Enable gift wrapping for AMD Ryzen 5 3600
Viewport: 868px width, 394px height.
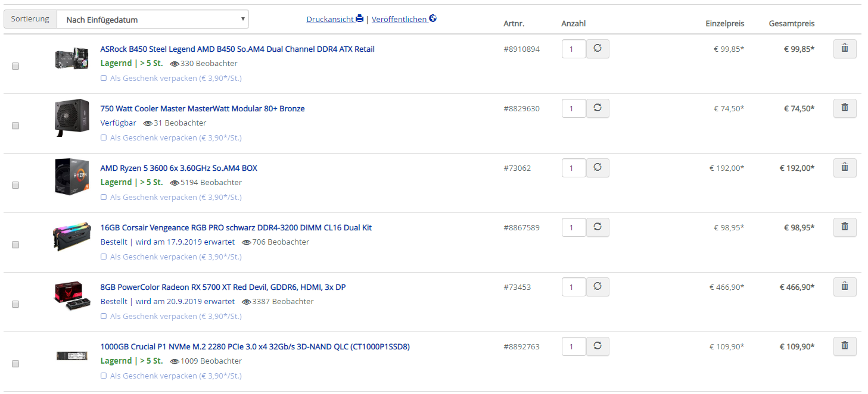tap(104, 197)
